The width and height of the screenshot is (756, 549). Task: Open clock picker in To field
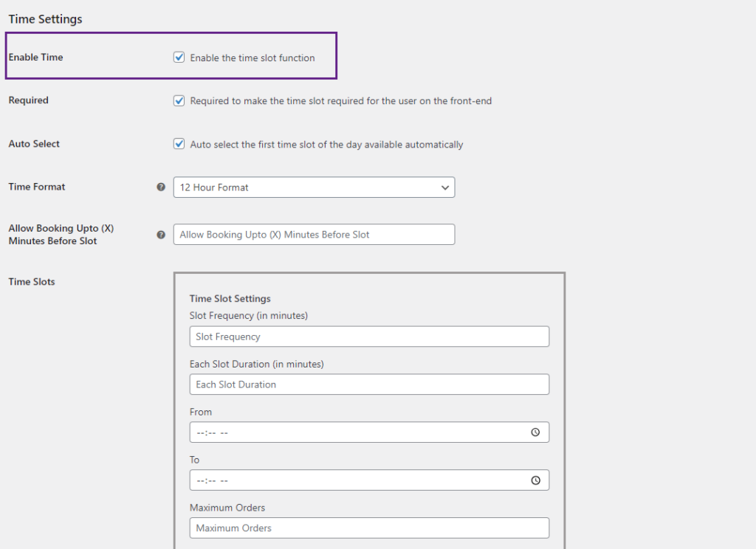535,480
